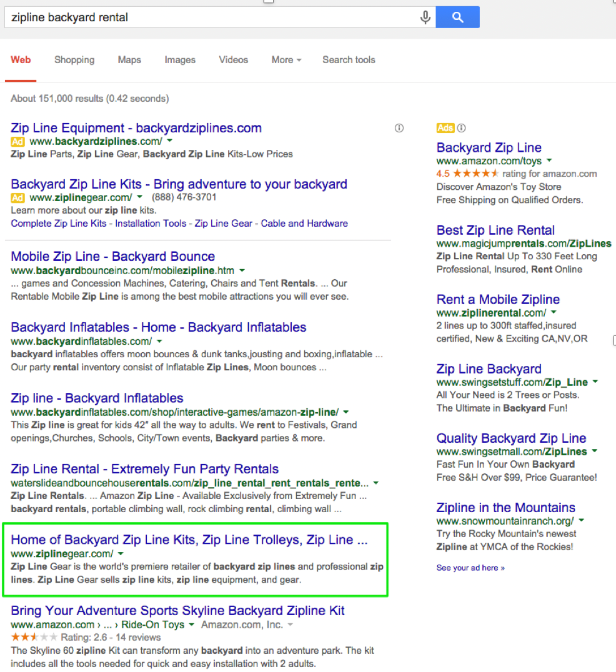This screenshot has height=672, width=616.
Task: Click phone number (888) 476-3701
Action: (x=184, y=197)
